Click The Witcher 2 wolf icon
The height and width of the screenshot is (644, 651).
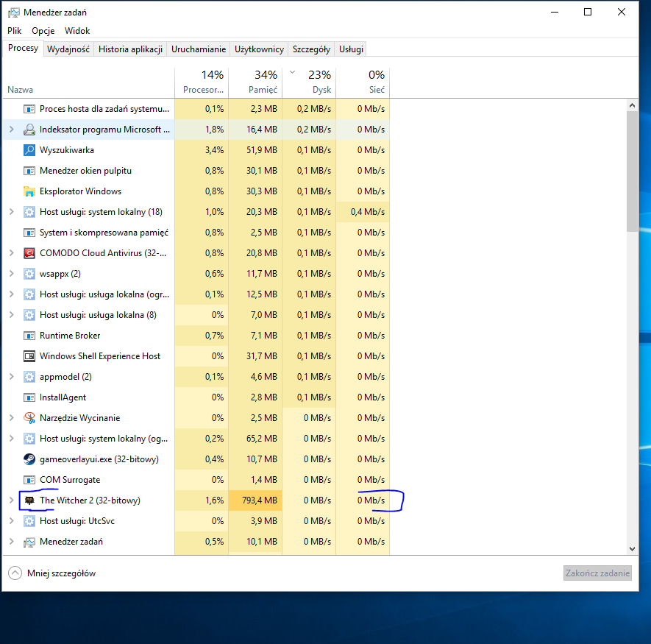pos(29,500)
